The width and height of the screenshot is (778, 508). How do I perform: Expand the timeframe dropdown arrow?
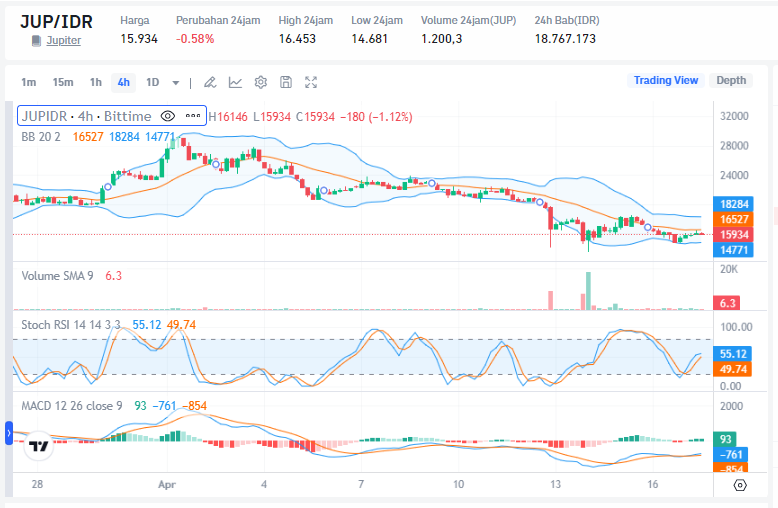pyautogui.click(x=176, y=83)
